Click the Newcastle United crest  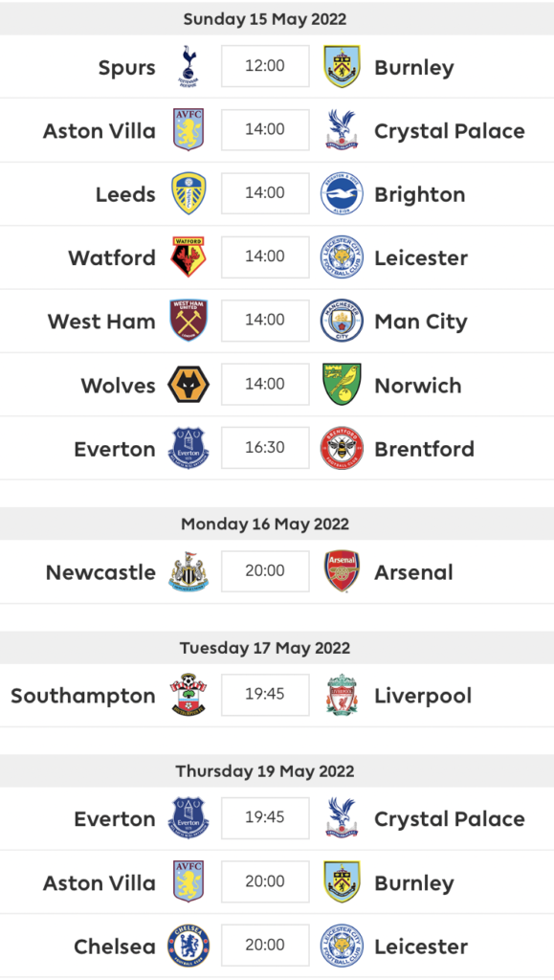(188, 571)
